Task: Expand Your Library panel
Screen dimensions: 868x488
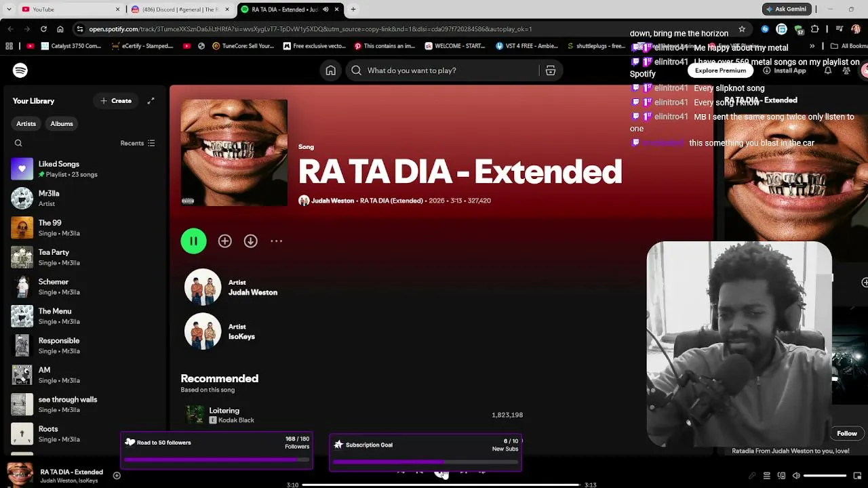Action: (x=151, y=101)
